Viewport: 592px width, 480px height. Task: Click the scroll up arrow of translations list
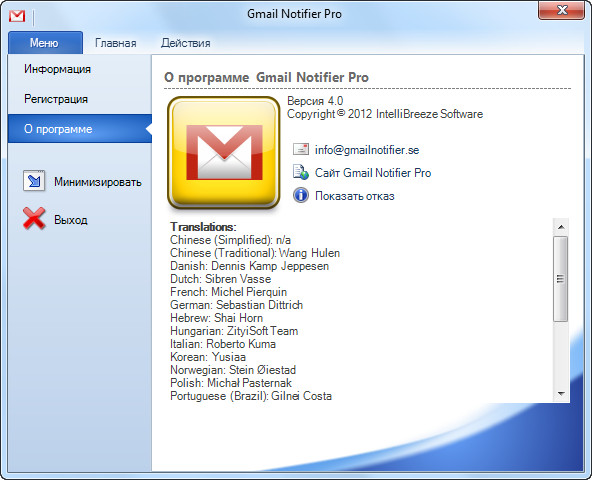(x=561, y=227)
